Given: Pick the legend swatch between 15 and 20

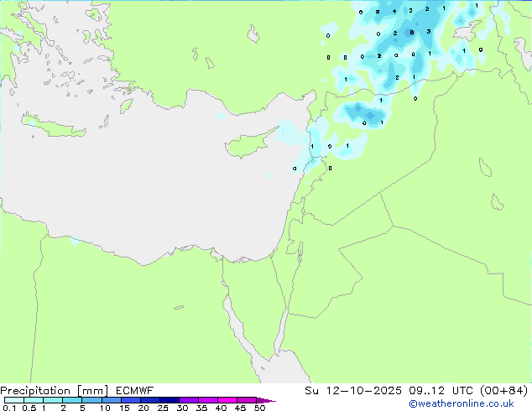Looking at the screenshot, I should (x=130, y=400).
